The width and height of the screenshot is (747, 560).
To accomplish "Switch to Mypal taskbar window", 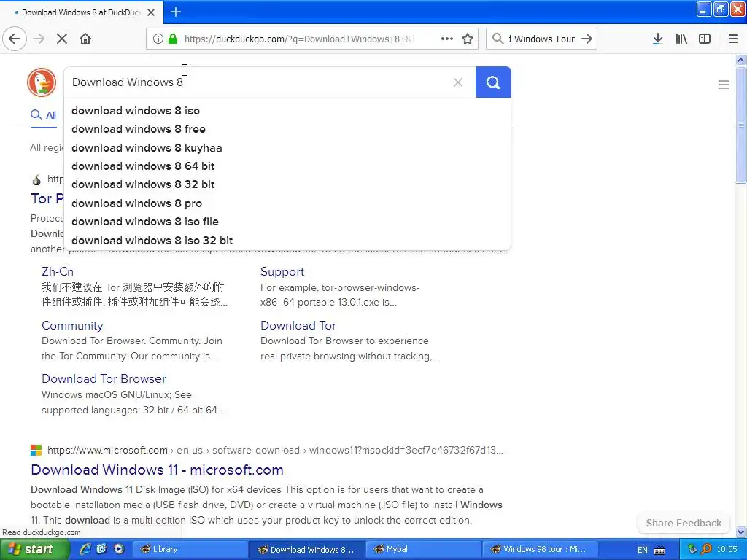I will click(x=424, y=549).
